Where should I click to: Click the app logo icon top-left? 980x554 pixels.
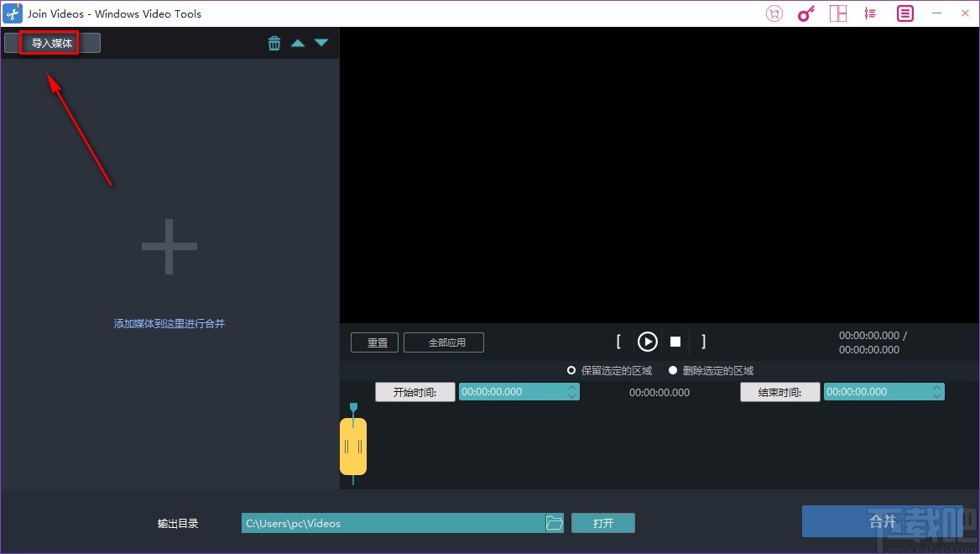[11, 13]
